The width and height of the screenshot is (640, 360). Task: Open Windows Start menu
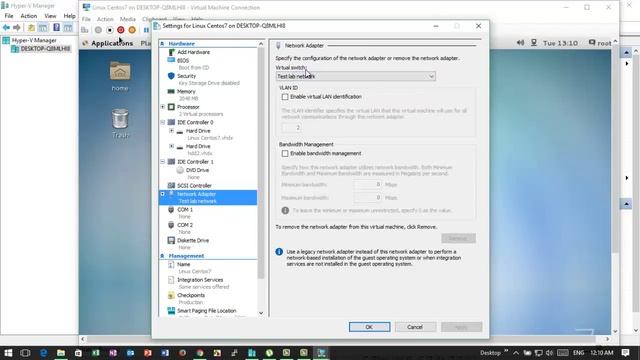[x=8, y=353]
